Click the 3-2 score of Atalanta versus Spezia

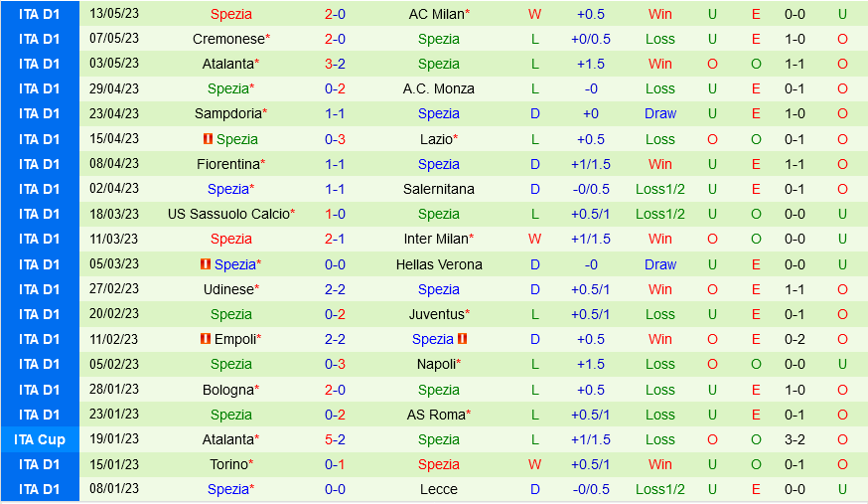point(335,64)
